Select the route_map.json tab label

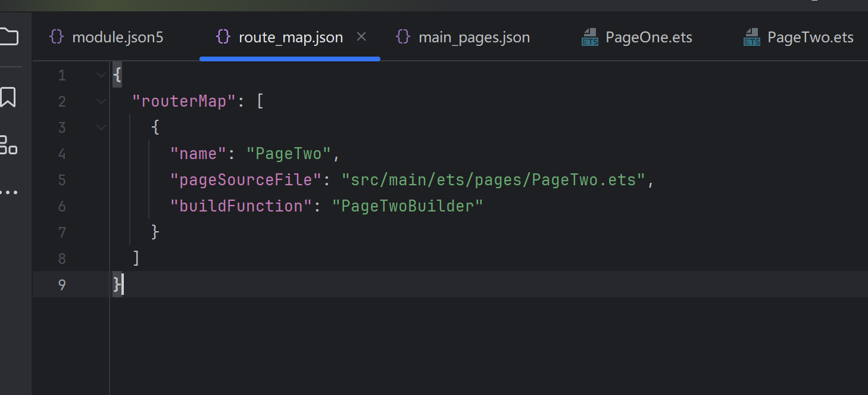pyautogui.click(x=291, y=38)
